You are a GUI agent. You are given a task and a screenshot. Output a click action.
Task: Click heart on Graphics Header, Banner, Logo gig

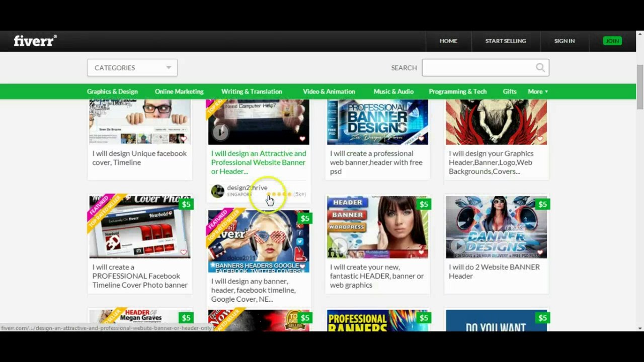(540, 138)
